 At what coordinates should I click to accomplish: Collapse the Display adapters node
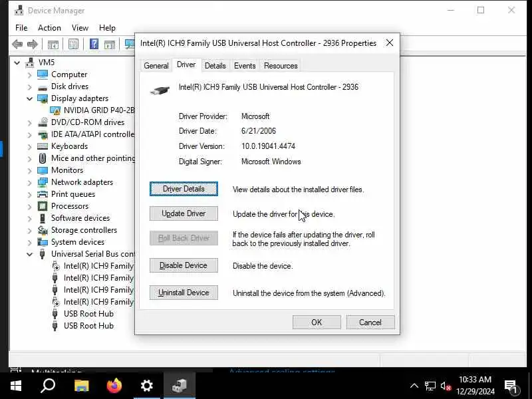click(29, 98)
